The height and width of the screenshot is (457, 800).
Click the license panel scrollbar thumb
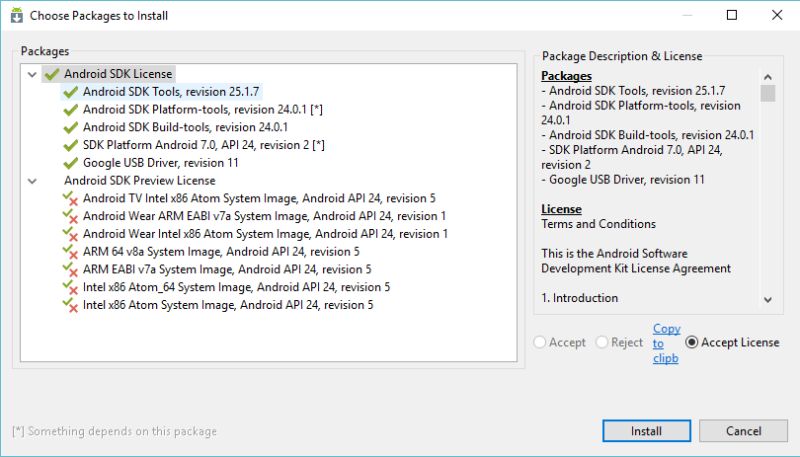point(768,93)
